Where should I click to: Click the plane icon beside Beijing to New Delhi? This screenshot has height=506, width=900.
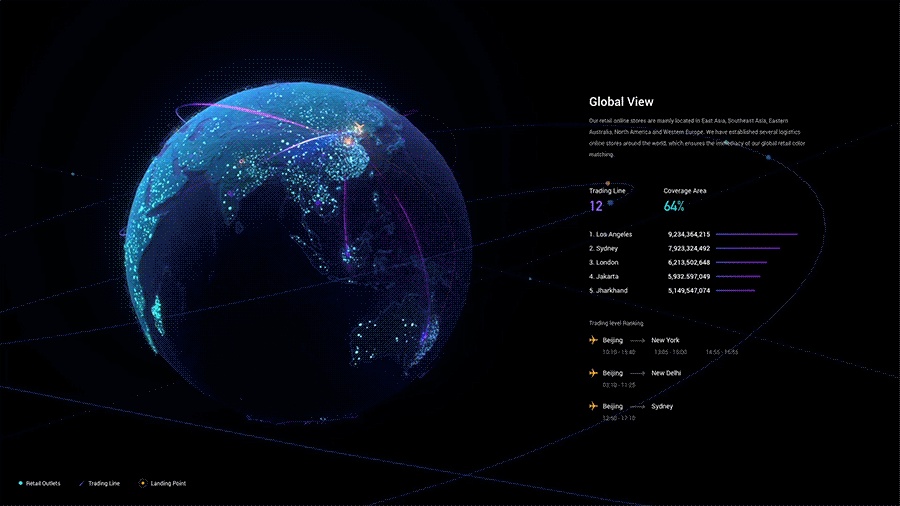(593, 373)
